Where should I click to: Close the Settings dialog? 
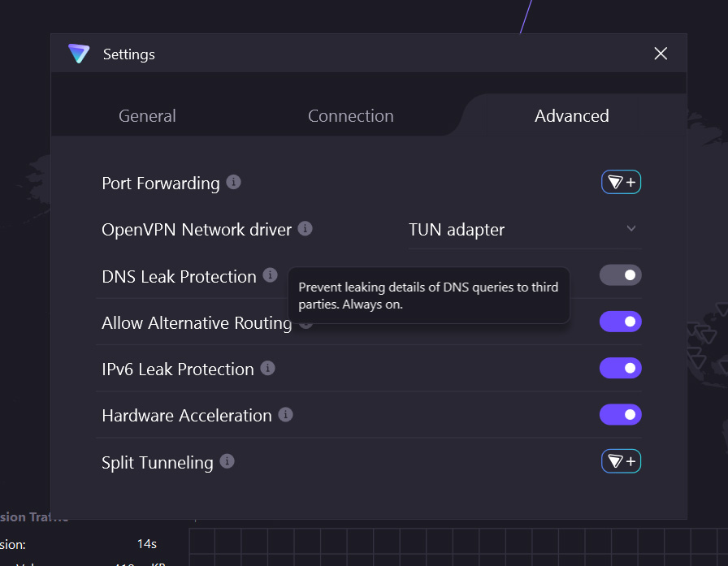[661, 54]
